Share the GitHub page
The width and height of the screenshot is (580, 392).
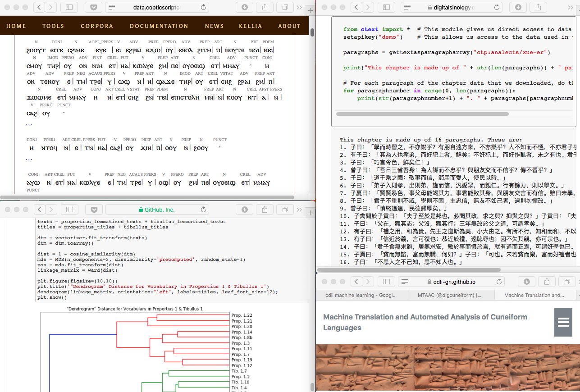pyautogui.click(x=265, y=210)
